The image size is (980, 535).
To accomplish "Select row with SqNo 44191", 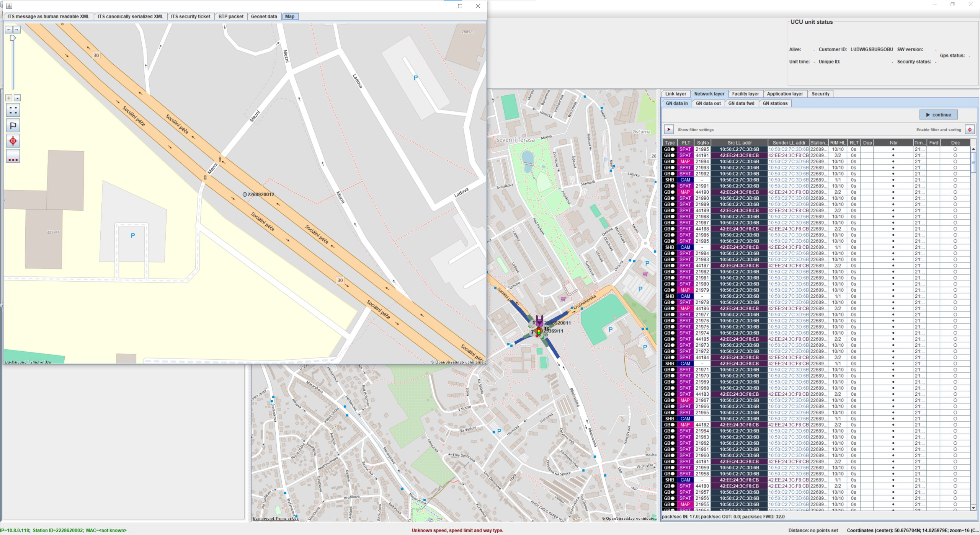I will 816,155.
